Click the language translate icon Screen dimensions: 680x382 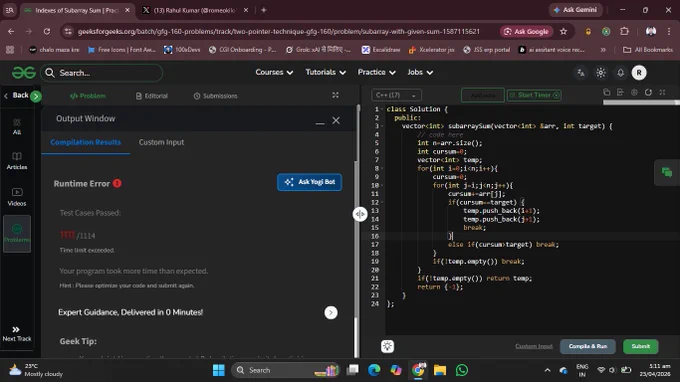pos(581,73)
